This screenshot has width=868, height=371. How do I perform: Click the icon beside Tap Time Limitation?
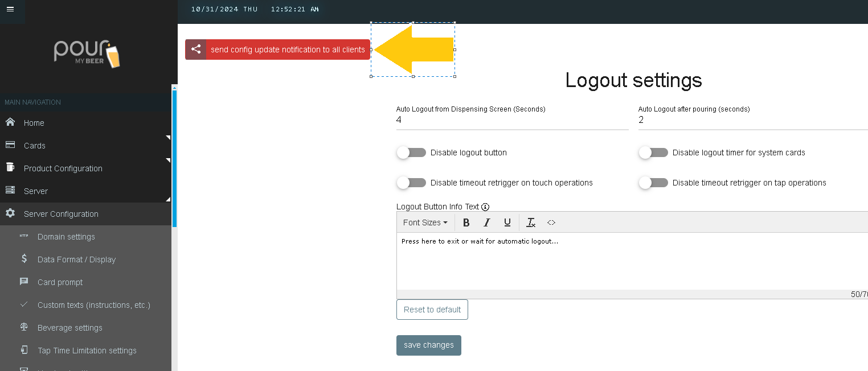pyautogui.click(x=24, y=350)
